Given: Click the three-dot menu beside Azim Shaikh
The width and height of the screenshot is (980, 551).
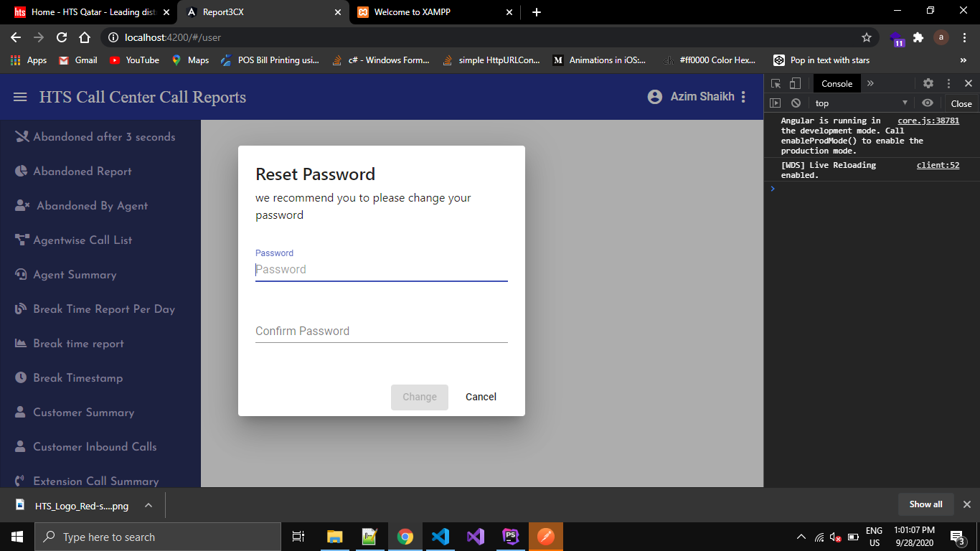Looking at the screenshot, I should (743, 97).
